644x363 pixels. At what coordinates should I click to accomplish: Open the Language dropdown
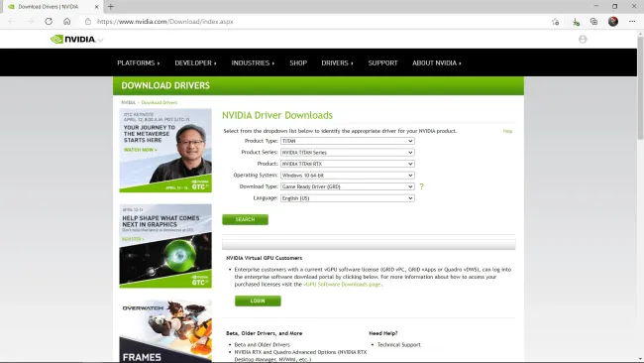click(x=348, y=198)
